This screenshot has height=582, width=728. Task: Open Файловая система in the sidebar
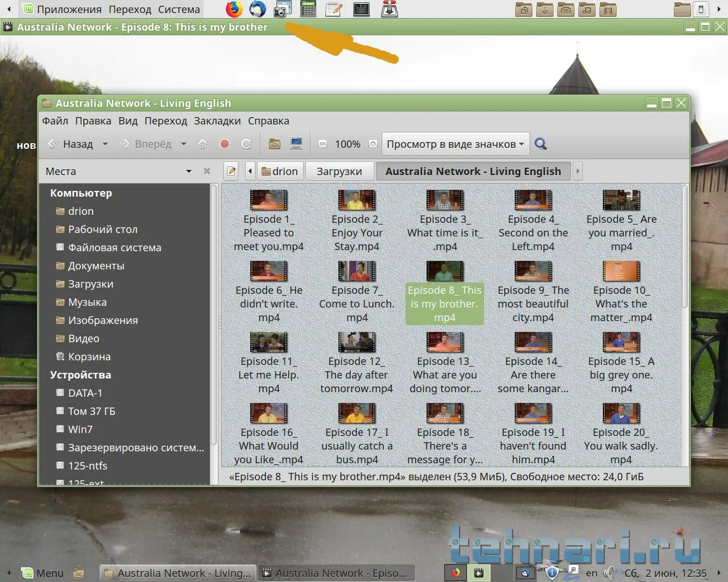[114, 247]
